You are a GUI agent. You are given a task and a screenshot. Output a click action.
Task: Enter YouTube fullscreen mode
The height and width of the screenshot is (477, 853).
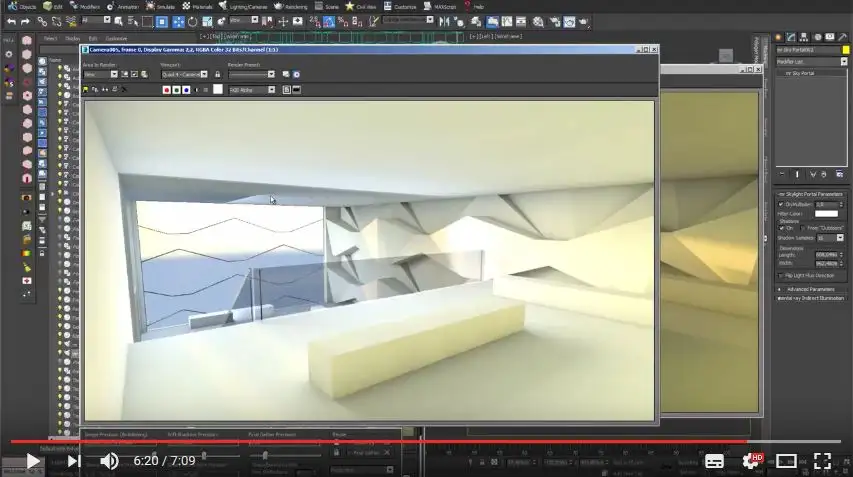tap(822, 461)
